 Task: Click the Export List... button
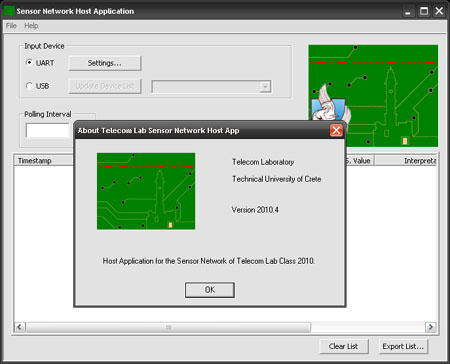pos(403,346)
